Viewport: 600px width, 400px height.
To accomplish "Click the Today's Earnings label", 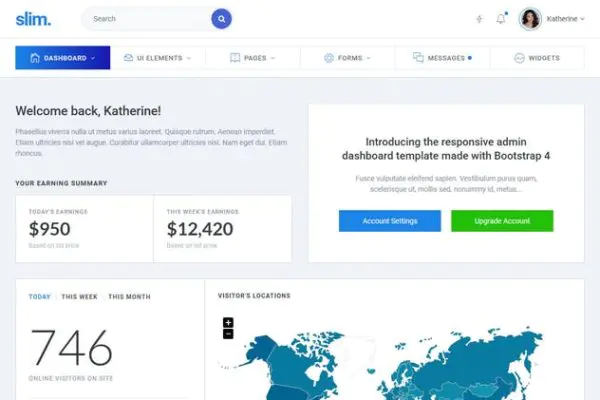I will (x=58, y=212).
